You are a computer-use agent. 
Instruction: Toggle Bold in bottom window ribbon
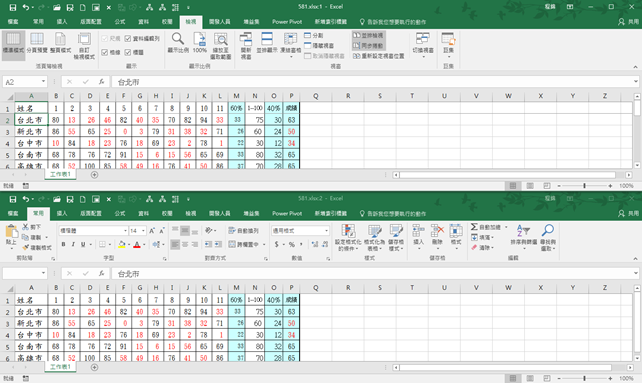coord(63,245)
